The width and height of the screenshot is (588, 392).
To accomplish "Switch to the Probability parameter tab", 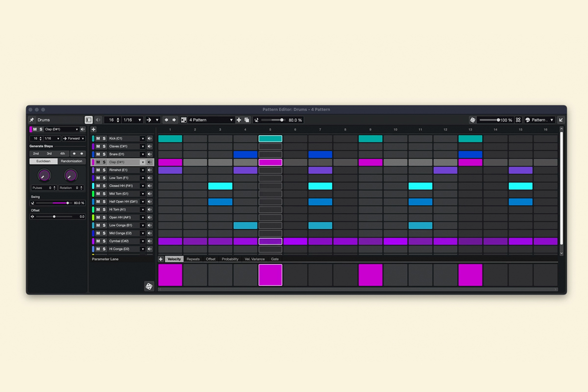I will [x=230, y=259].
